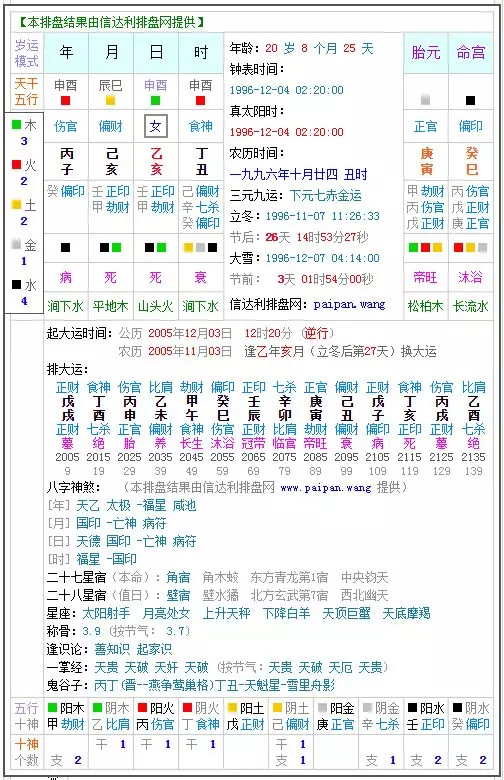
Task: Click the red 火 swatch in the five-element legend
Action: tap(16, 164)
